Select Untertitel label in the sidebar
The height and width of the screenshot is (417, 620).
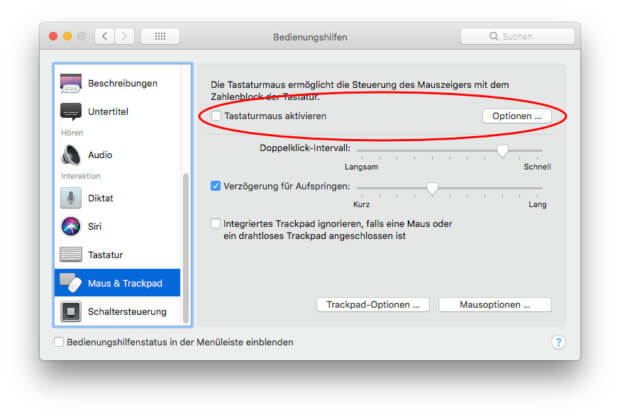click(108, 112)
